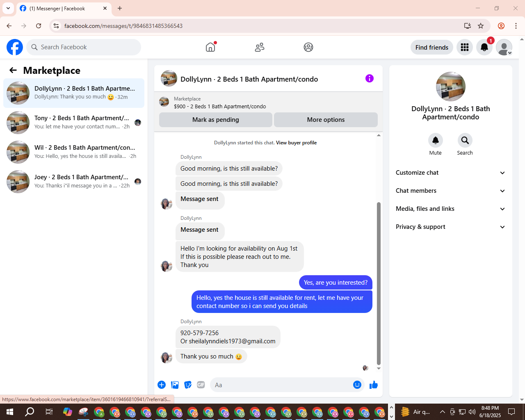This screenshot has width=525, height=420.
Task: Click the 'Hello I'm looking for availability' message
Action: [240, 257]
